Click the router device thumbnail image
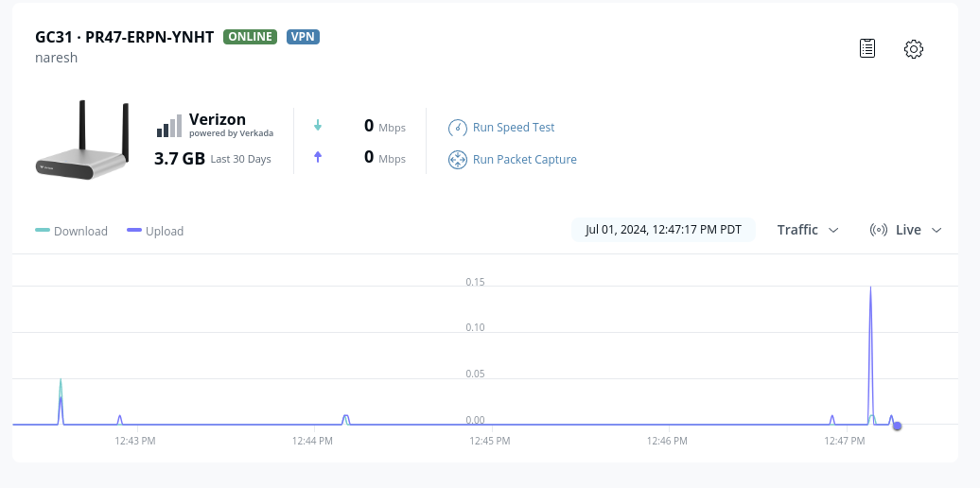The image size is (980, 488). [x=81, y=140]
